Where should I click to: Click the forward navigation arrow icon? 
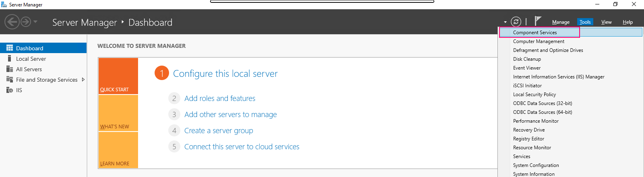coord(26,22)
